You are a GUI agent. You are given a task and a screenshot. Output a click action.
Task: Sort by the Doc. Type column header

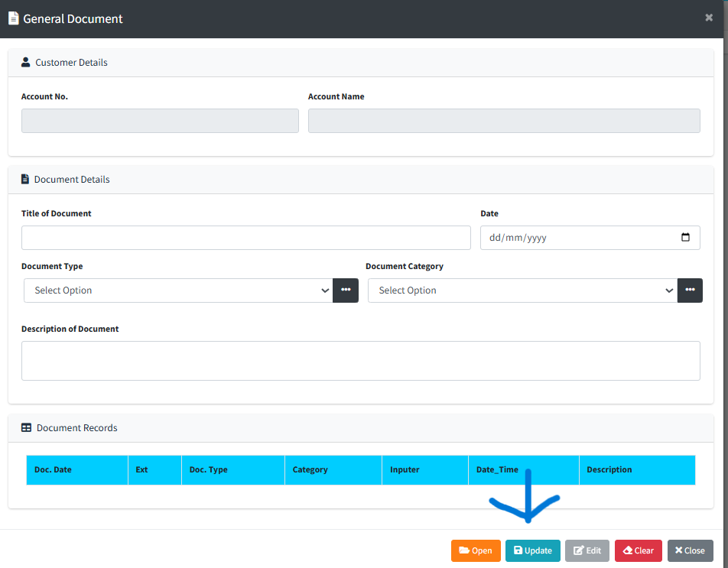[232, 469]
